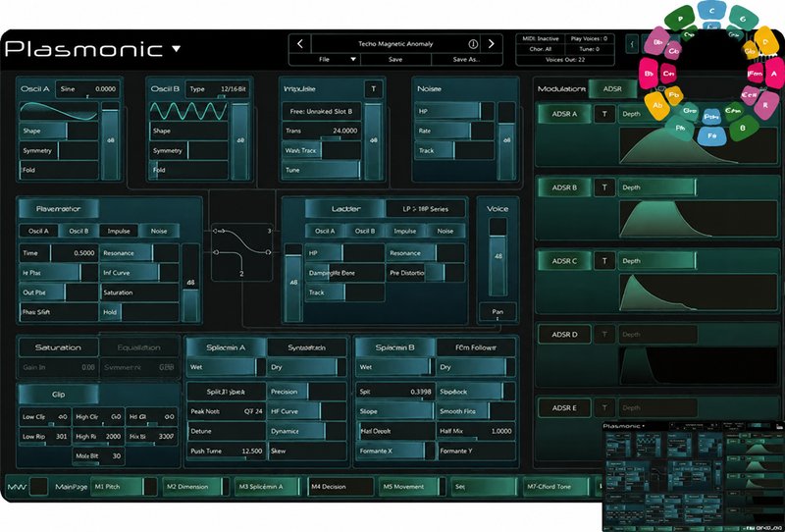Toggle Oscil B input on the Ladder filter
This screenshot has height=532, width=785.
click(x=365, y=231)
